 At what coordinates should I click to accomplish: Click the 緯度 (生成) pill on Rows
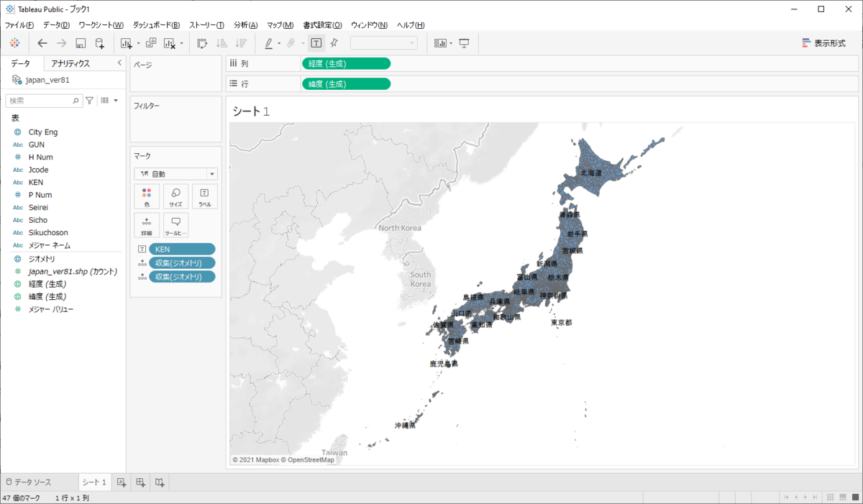click(346, 83)
